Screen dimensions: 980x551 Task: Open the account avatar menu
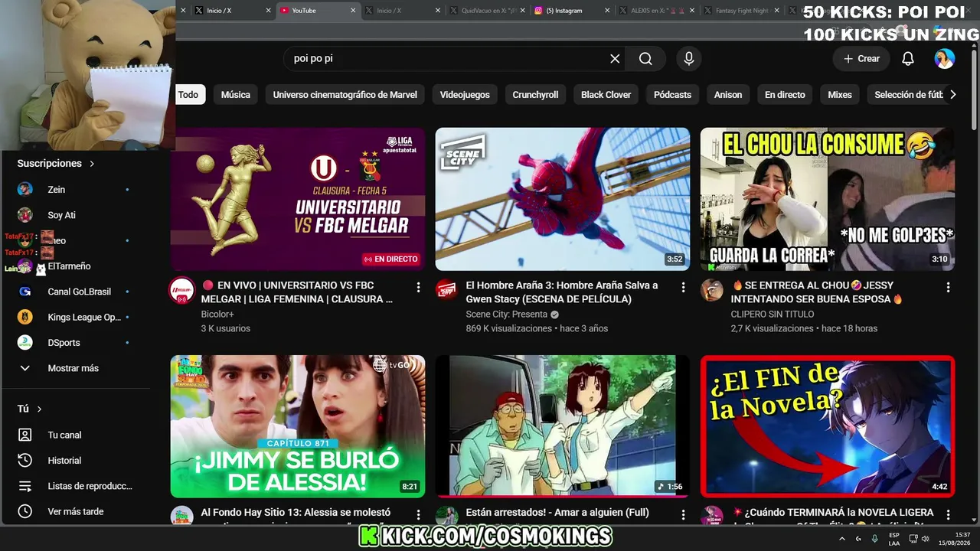[945, 59]
